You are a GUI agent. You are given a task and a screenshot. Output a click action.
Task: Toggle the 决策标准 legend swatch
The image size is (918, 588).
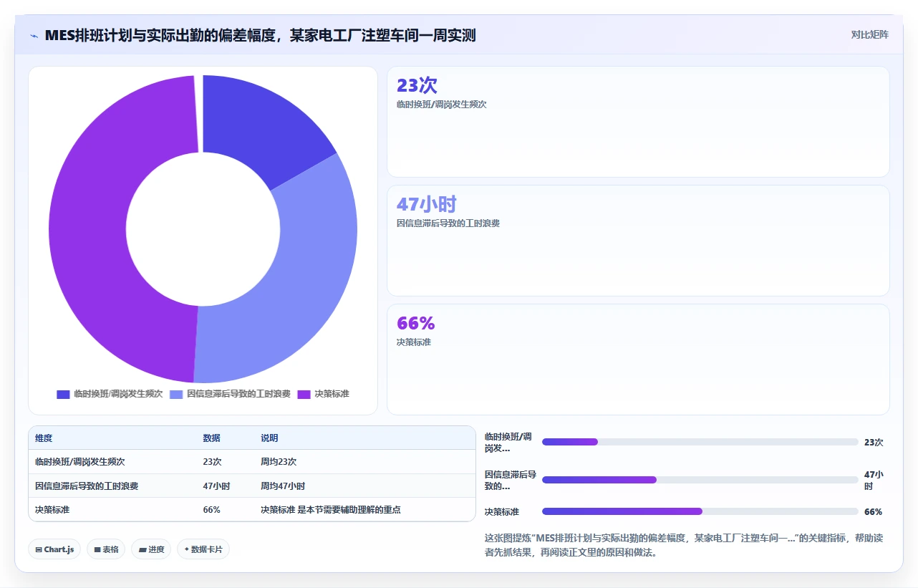[x=304, y=394]
